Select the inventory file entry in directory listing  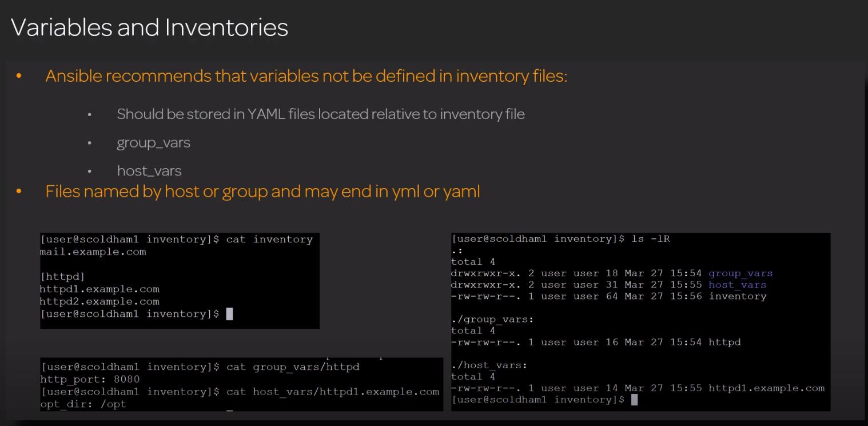coord(738,296)
